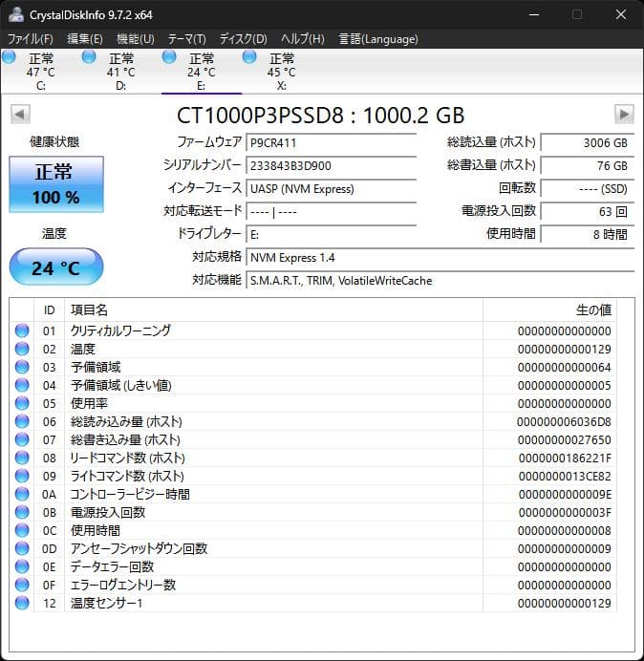This screenshot has width=644, height=661.
Task: Click the ID column header
Action: (49, 310)
